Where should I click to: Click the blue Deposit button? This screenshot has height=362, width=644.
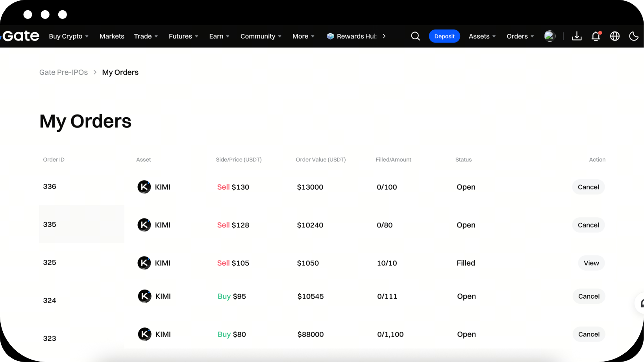[x=444, y=36]
